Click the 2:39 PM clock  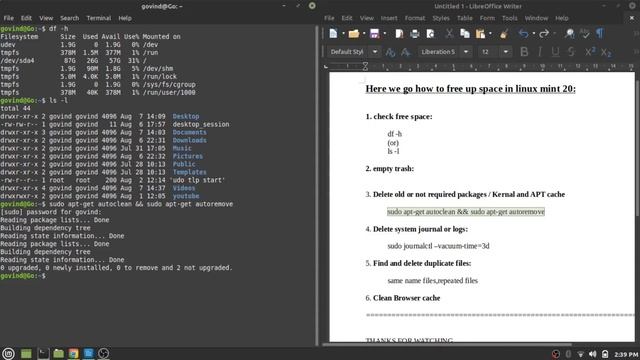pyautogui.click(x=626, y=354)
